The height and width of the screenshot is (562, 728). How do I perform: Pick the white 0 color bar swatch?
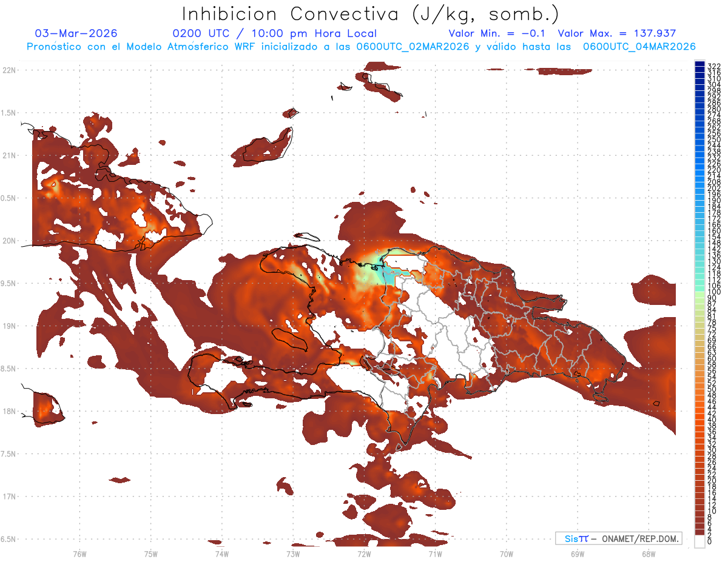699,541
